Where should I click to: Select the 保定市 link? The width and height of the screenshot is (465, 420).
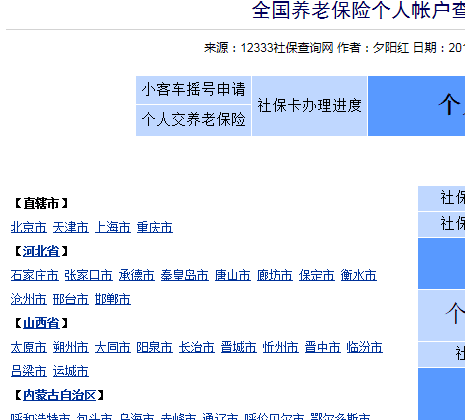coord(317,275)
